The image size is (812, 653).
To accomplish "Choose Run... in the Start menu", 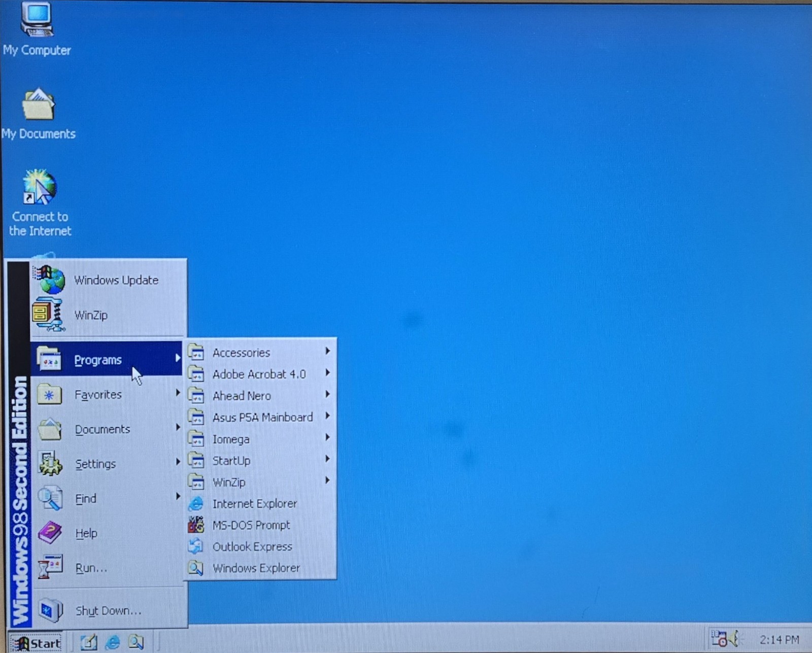I will (107, 568).
